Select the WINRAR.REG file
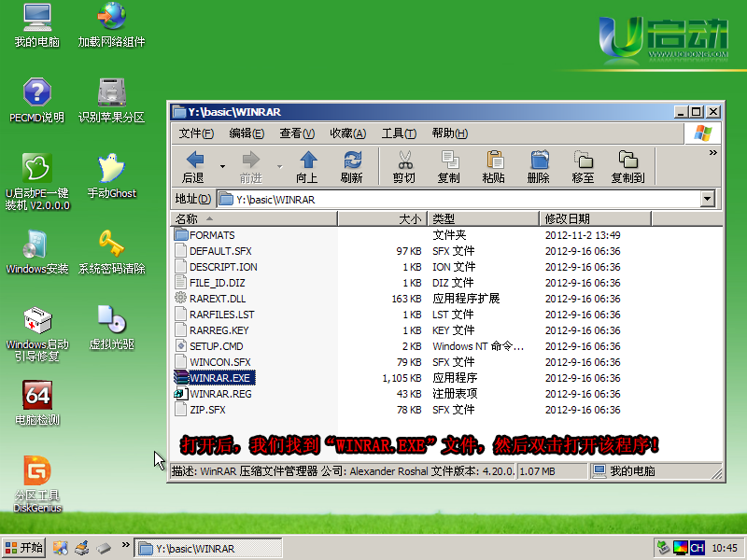This screenshot has height=560, width=747. (213, 394)
